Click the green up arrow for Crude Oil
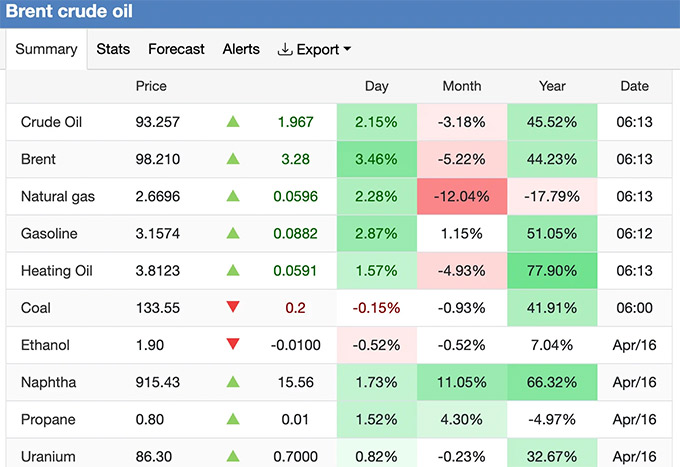 pyautogui.click(x=233, y=122)
